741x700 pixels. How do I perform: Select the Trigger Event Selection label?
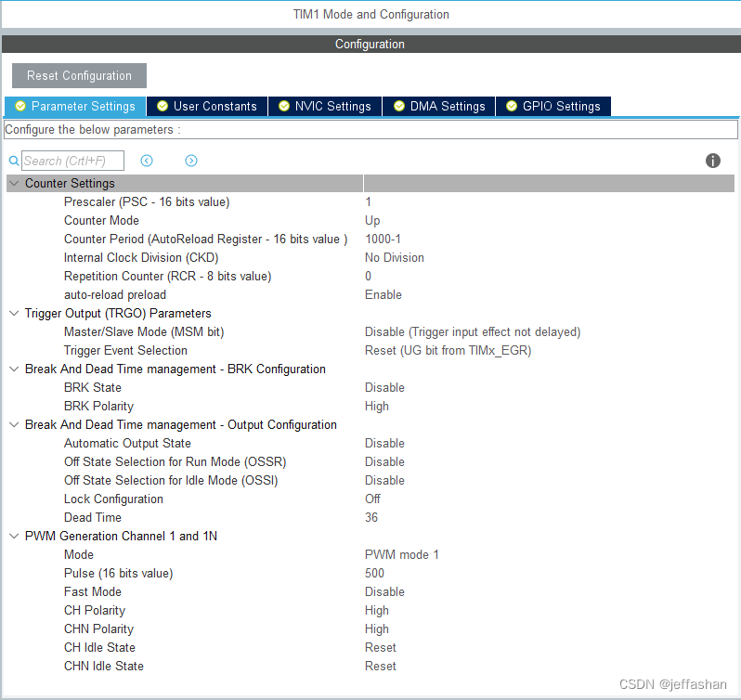(x=125, y=351)
